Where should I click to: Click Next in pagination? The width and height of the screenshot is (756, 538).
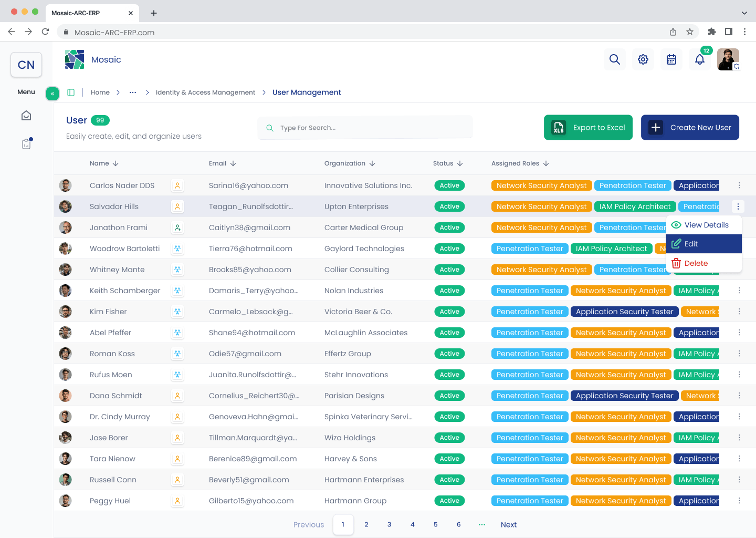[x=509, y=524]
